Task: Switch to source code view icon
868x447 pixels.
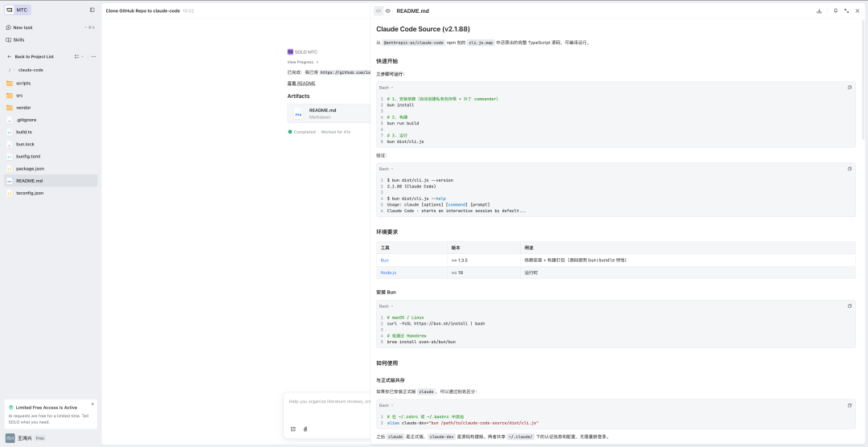Action: point(379,11)
